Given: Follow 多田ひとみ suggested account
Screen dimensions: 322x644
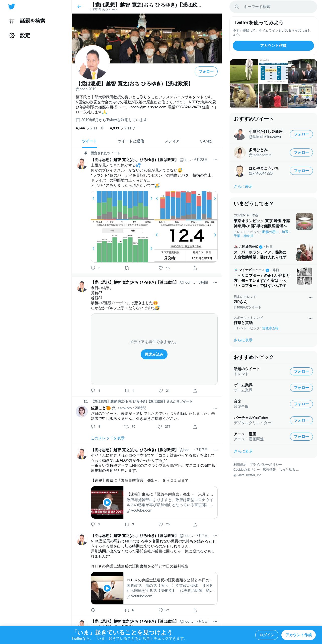Looking at the screenshot, I should tap(301, 152).
